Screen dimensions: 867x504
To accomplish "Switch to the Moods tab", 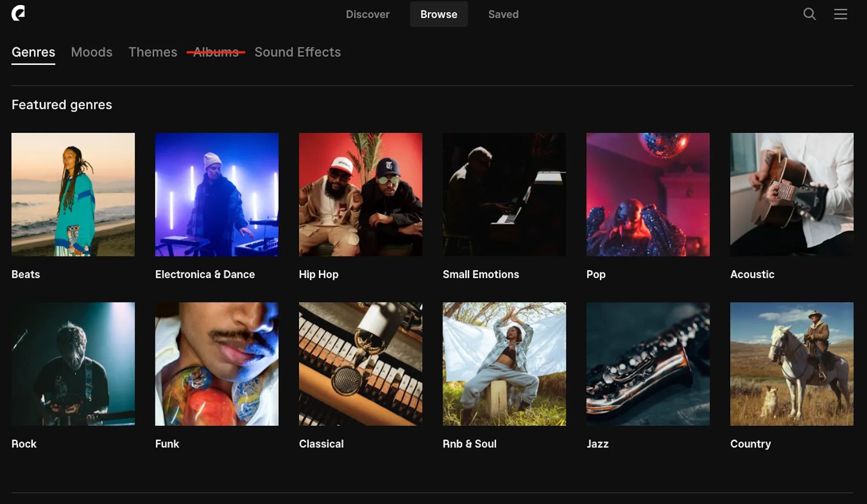I will (x=91, y=52).
